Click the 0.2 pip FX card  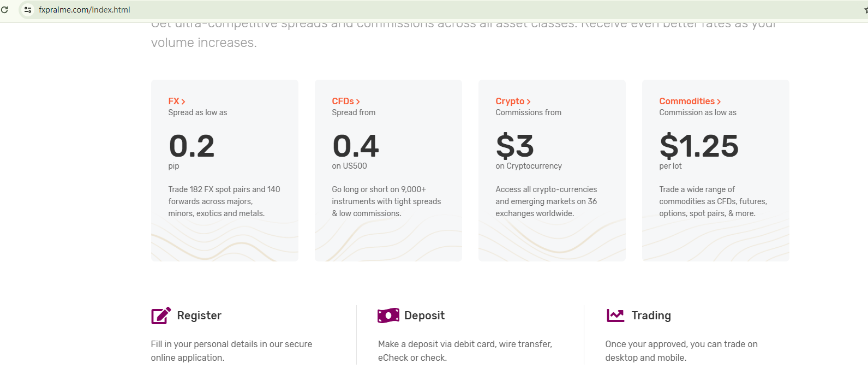tap(224, 170)
